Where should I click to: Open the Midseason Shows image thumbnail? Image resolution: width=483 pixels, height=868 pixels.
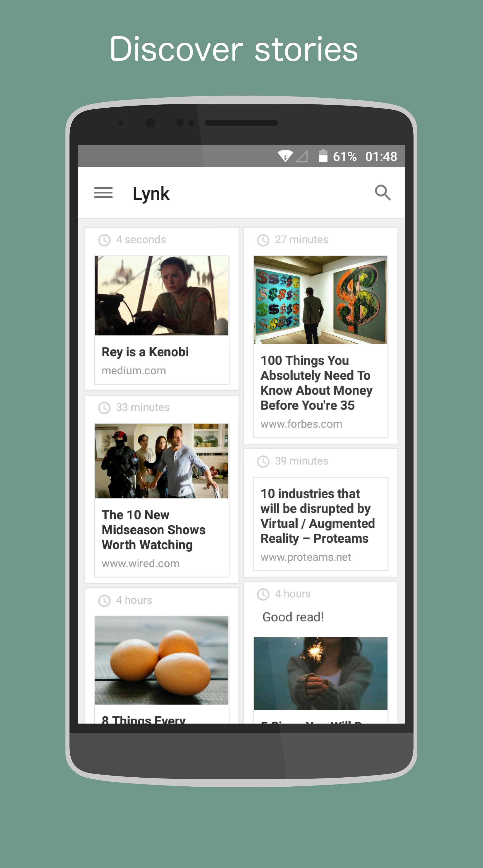162,461
